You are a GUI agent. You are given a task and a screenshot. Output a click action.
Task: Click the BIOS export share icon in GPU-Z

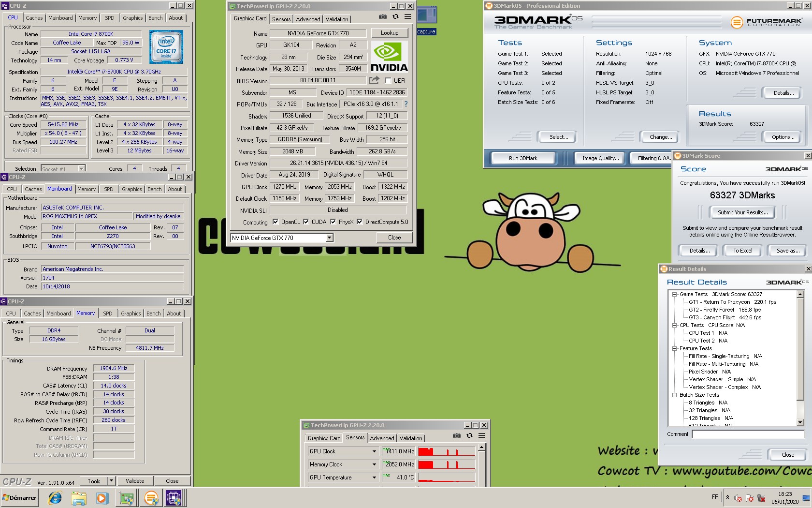pyautogui.click(x=374, y=80)
